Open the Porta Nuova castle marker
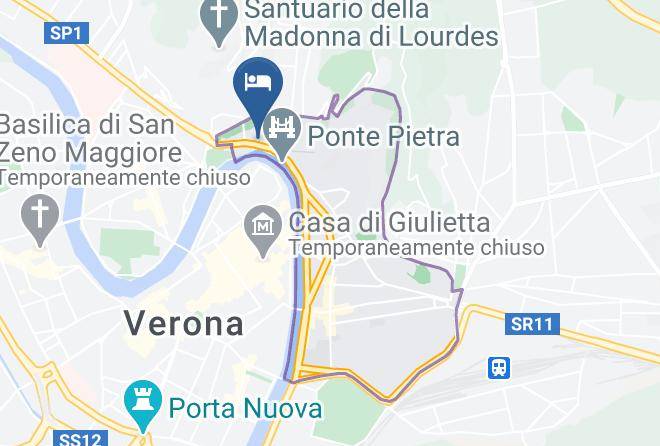This screenshot has width=660, height=446. point(143,404)
